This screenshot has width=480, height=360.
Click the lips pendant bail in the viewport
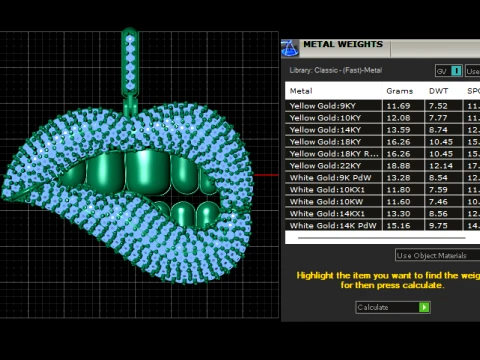130,63
